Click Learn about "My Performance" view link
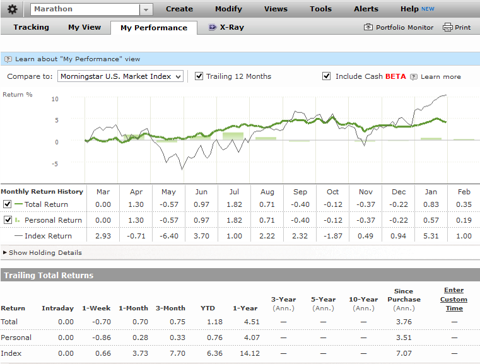This screenshot has width=480, height=364. pyautogui.click(x=77, y=59)
